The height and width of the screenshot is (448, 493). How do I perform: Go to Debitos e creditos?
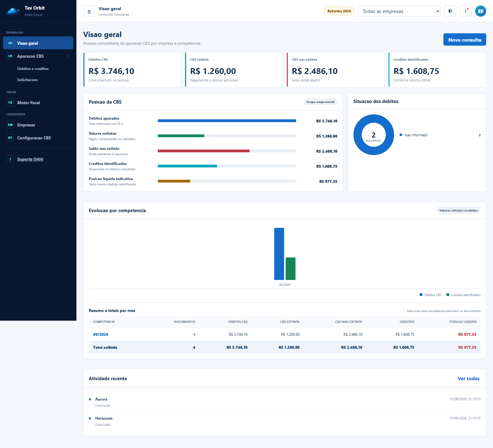pyautogui.click(x=33, y=69)
